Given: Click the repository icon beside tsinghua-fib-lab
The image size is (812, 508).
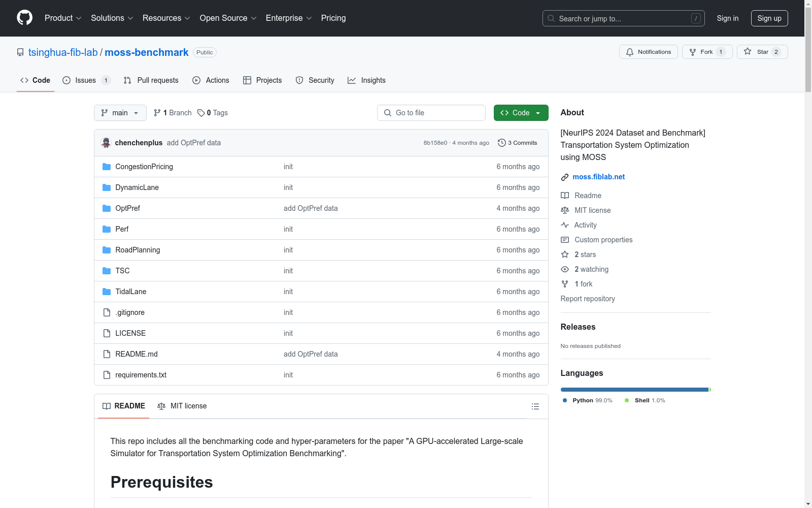Looking at the screenshot, I should click(20, 52).
